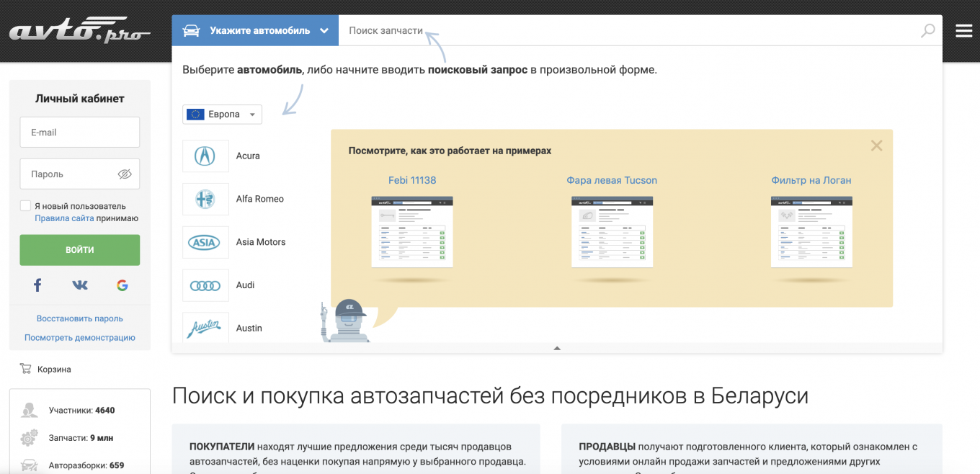Pick the Alfa Romeo brand logo
This screenshot has height=474, width=980.
(x=205, y=199)
